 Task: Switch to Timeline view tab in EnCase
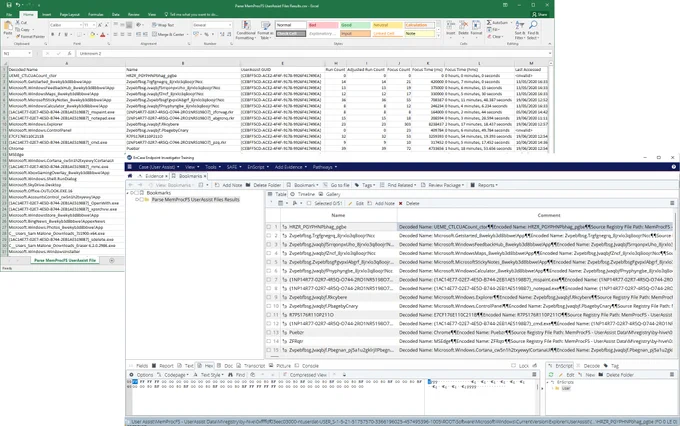(x=303, y=194)
